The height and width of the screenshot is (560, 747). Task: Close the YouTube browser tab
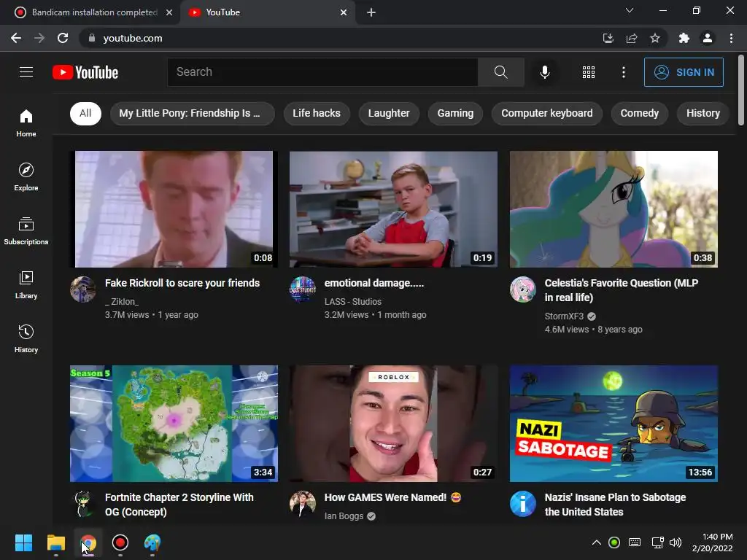[344, 12]
